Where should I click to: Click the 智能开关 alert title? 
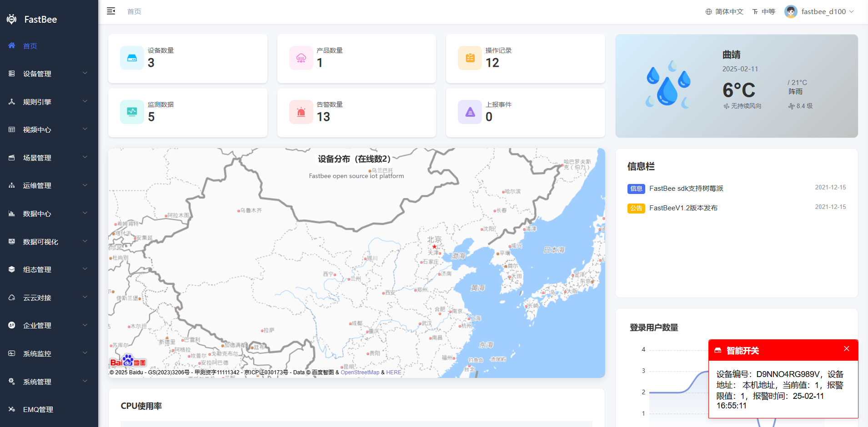[743, 351]
